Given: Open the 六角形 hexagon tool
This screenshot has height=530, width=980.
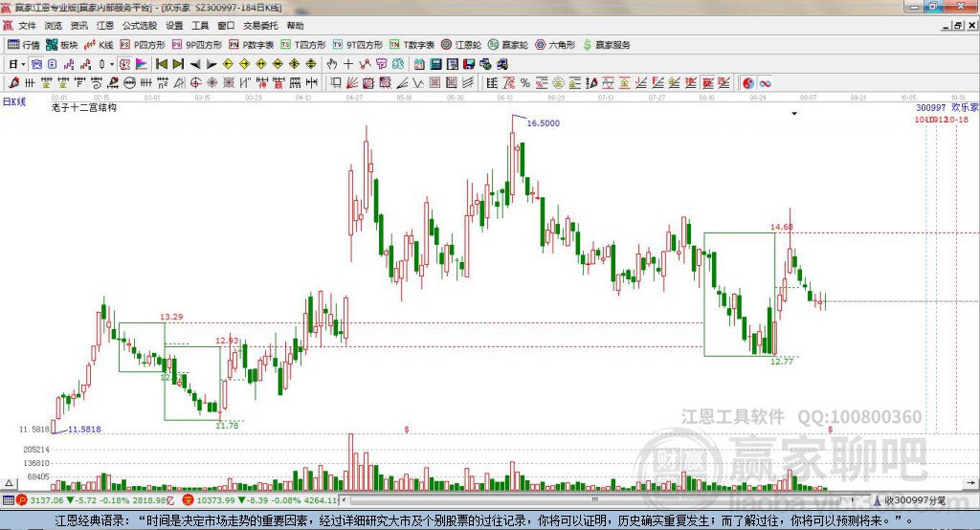Looking at the screenshot, I should coord(555,45).
